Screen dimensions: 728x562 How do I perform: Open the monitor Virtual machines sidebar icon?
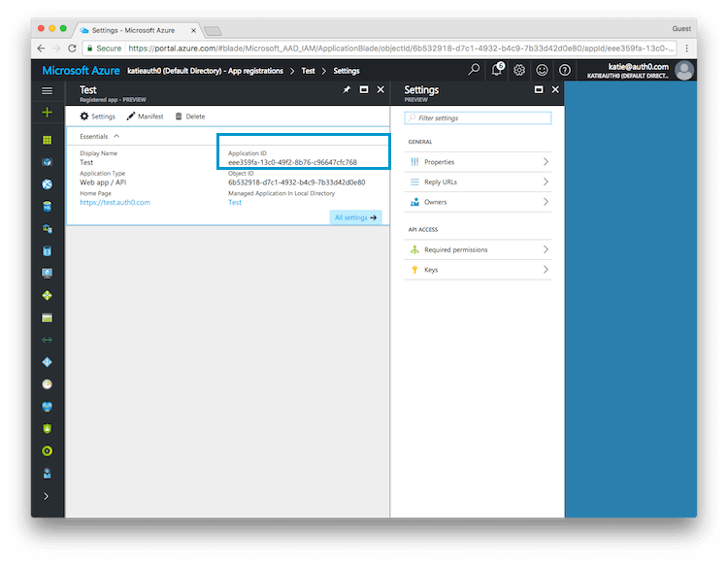[47, 273]
